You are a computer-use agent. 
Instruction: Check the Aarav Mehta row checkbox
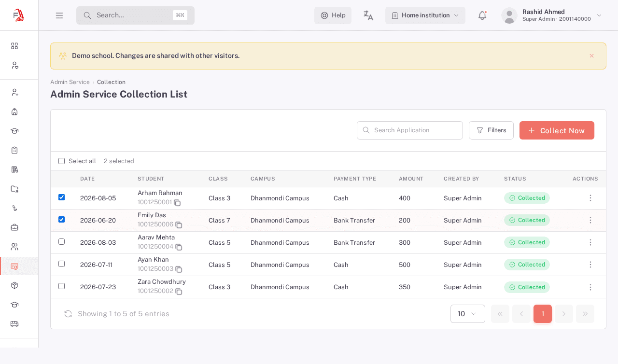pyautogui.click(x=61, y=241)
